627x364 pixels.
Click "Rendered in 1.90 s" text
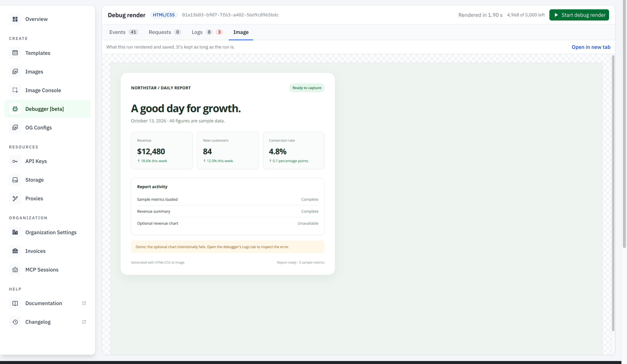coord(480,15)
